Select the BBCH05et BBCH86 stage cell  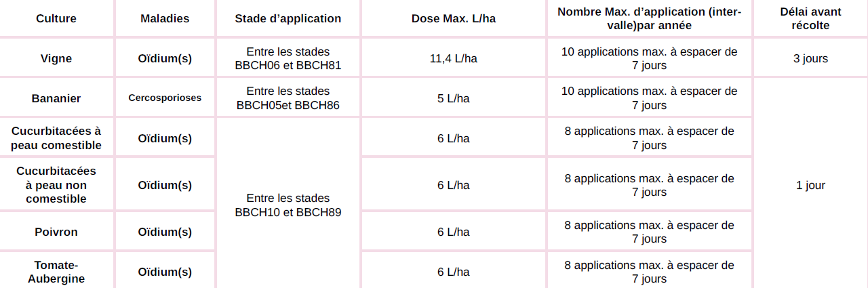tap(288, 98)
